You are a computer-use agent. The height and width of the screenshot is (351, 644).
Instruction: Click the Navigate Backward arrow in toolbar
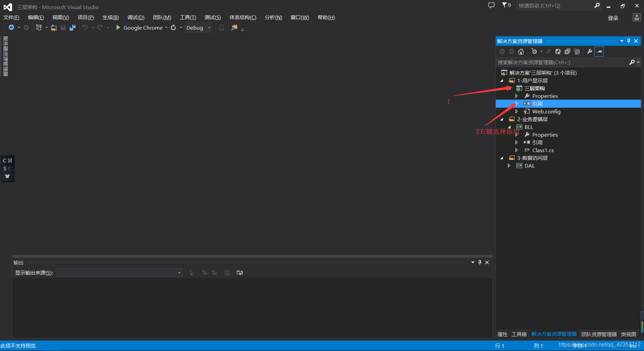click(x=11, y=28)
